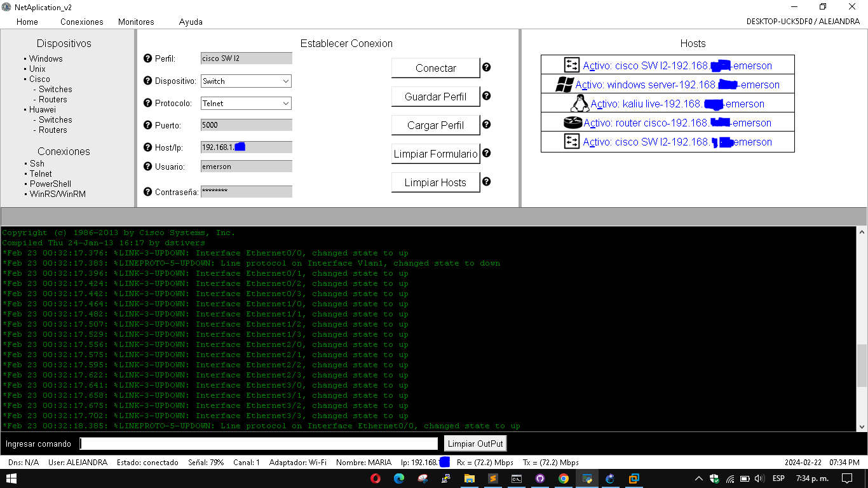Screen dimensions: 868x488
Task: Click help icon next to Conectar button
Action: [x=487, y=67]
